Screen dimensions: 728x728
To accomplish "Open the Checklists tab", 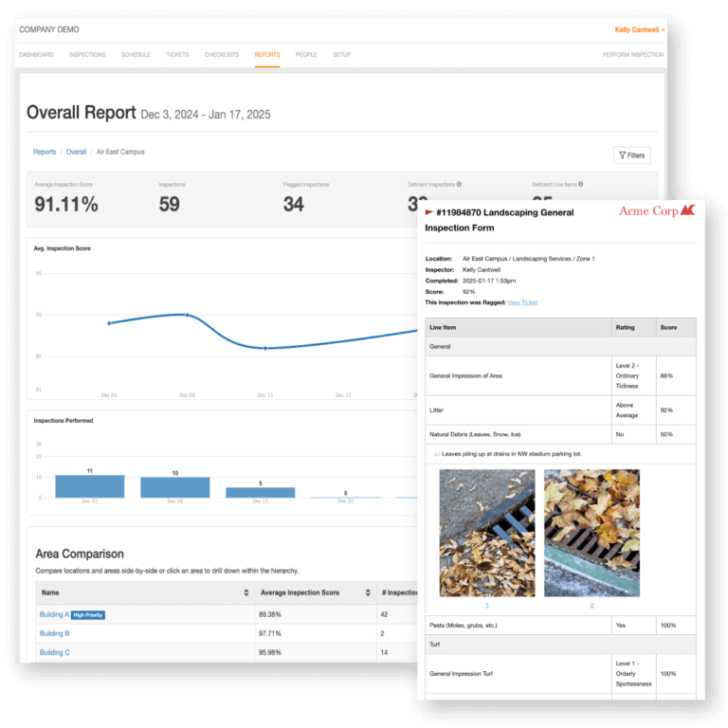I will [222, 55].
